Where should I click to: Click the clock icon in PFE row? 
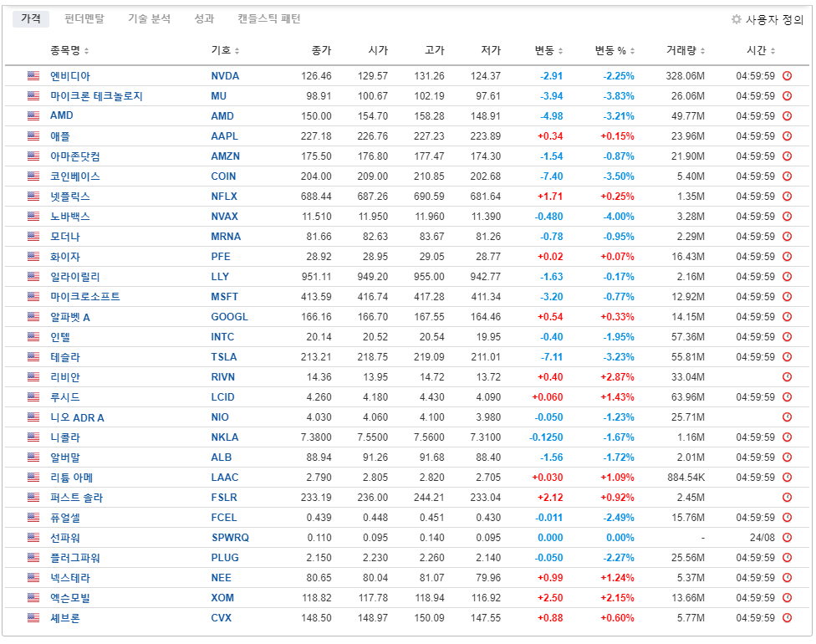point(788,257)
